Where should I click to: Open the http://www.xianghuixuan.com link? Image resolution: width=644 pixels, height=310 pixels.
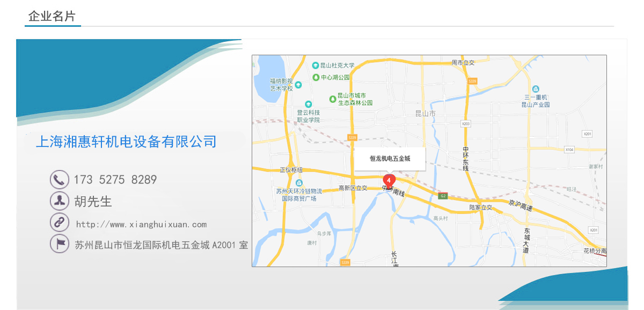pyautogui.click(x=141, y=224)
